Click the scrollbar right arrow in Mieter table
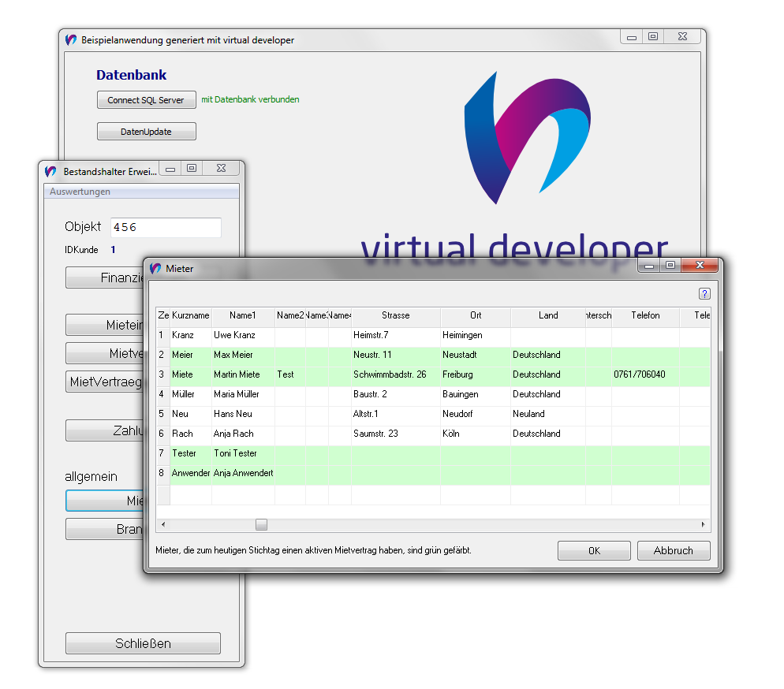The width and height of the screenshot is (784, 689). [703, 524]
